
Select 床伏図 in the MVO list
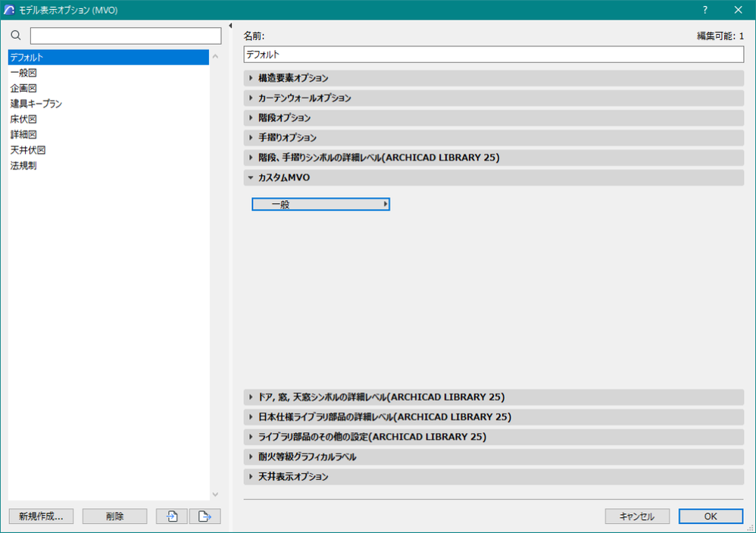point(108,119)
